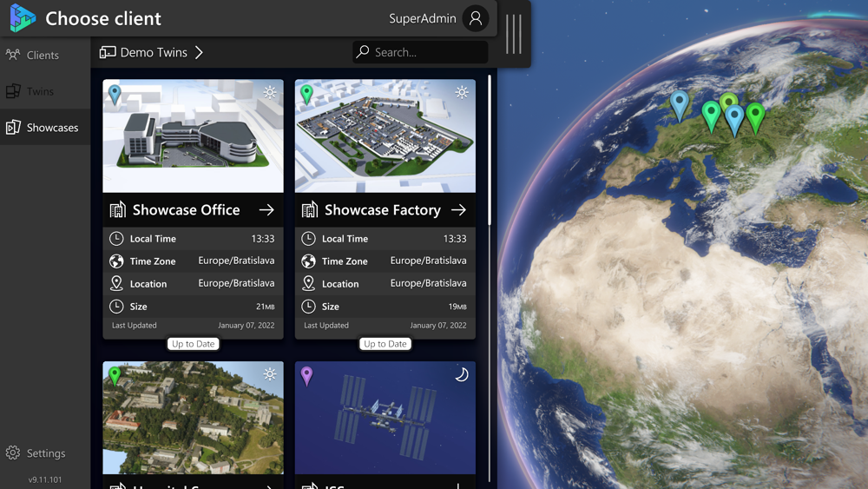Click the clock icon beside Office Local Time
This screenshot has height=489, width=868.
(116, 239)
